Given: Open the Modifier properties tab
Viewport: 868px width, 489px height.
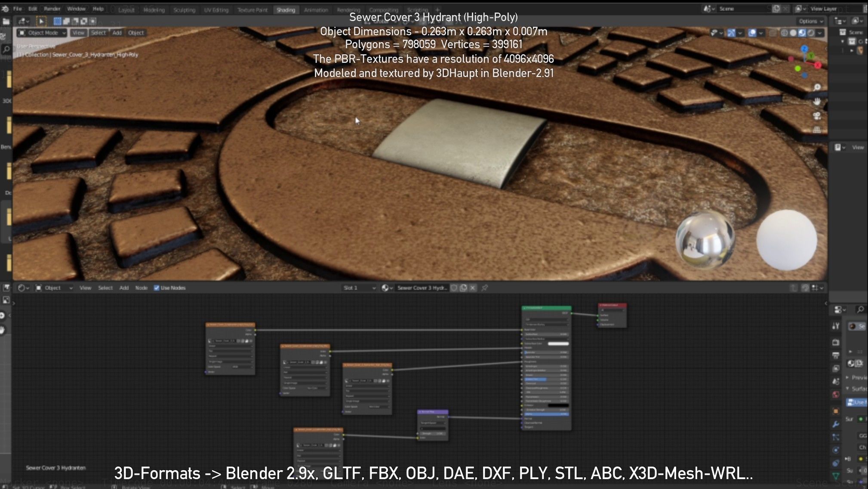Looking at the screenshot, I should click(x=836, y=424).
